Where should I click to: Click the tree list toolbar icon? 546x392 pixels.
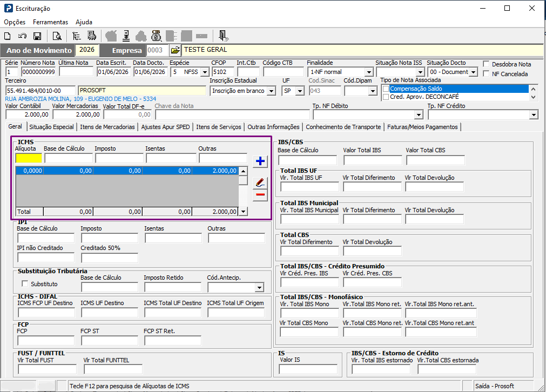tap(76, 36)
